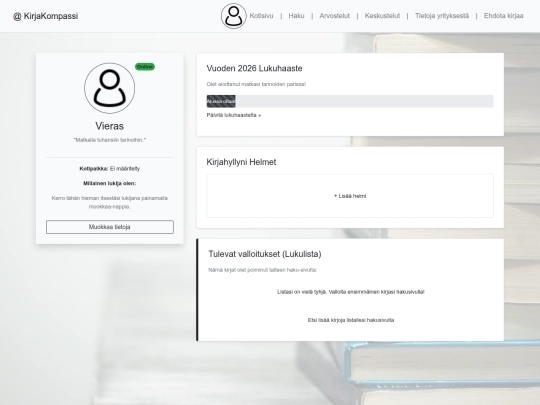The height and width of the screenshot is (405, 540).
Task: Click the Muokkaa tietoja button
Action: [110, 227]
